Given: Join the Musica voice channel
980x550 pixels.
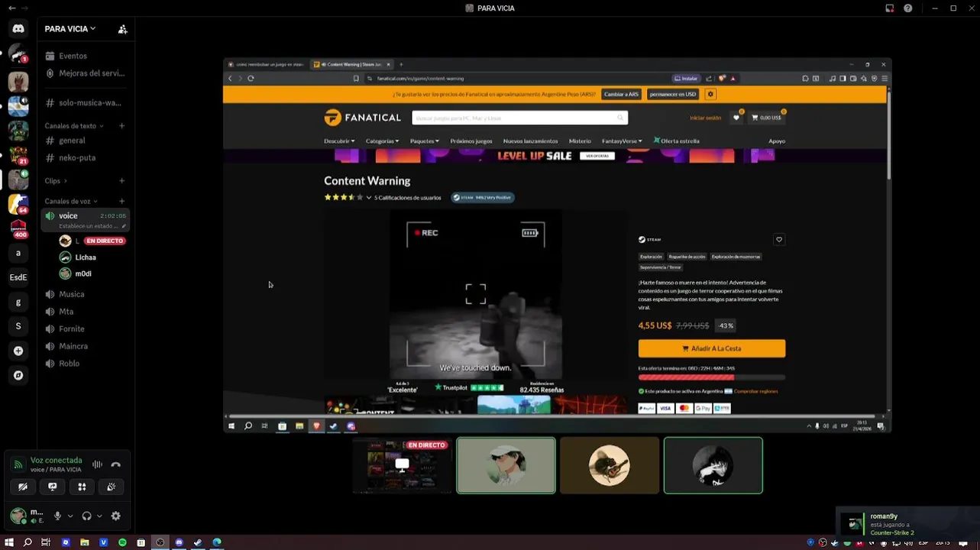Looking at the screenshot, I should [x=72, y=294].
